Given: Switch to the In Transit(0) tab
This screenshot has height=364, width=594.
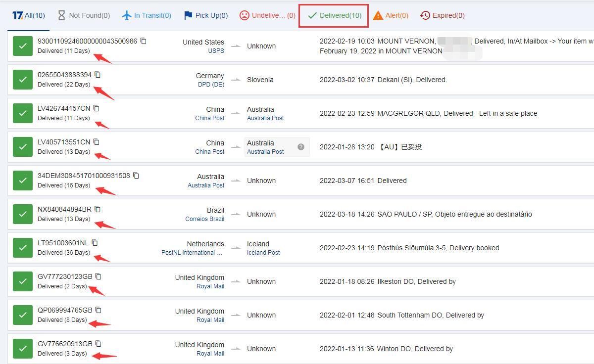Looking at the screenshot, I should tap(147, 15).
